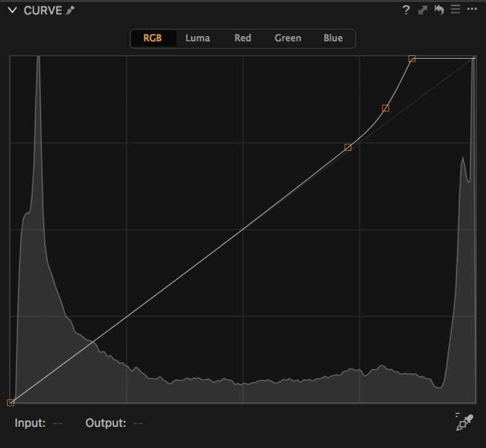Screen dimensions: 486x448
Task: Select the control point where curve leaves the diagonal
Action: tap(347, 147)
